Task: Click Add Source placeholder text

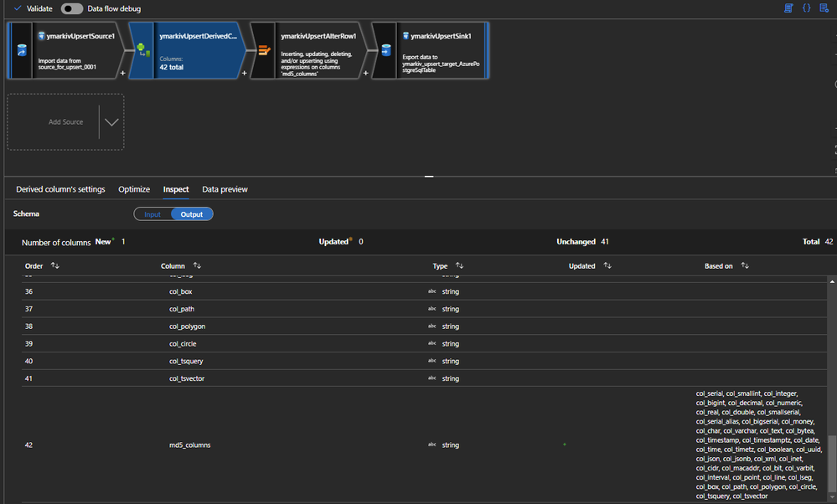Action: pos(65,122)
